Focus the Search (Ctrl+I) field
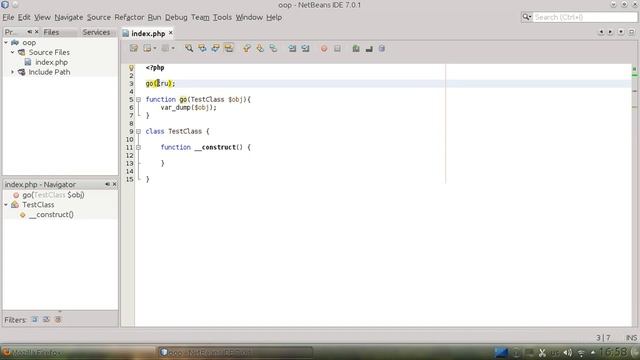This screenshot has width=640, height=360. click(x=585, y=17)
